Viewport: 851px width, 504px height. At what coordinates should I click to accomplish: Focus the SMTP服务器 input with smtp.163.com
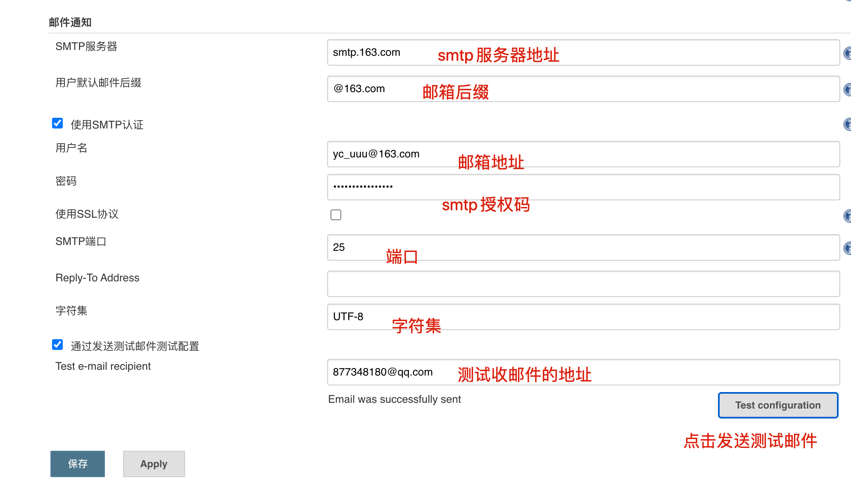(583, 52)
